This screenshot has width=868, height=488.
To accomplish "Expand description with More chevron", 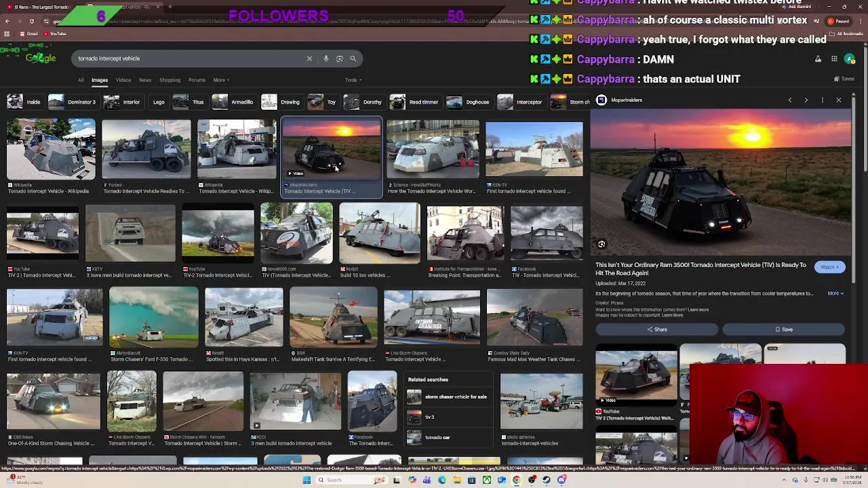I will click(x=835, y=293).
